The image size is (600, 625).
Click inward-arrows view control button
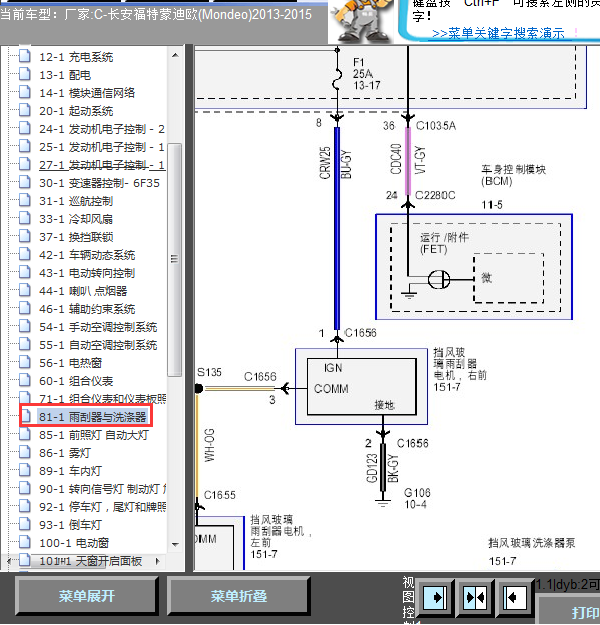pyautogui.click(x=475, y=597)
